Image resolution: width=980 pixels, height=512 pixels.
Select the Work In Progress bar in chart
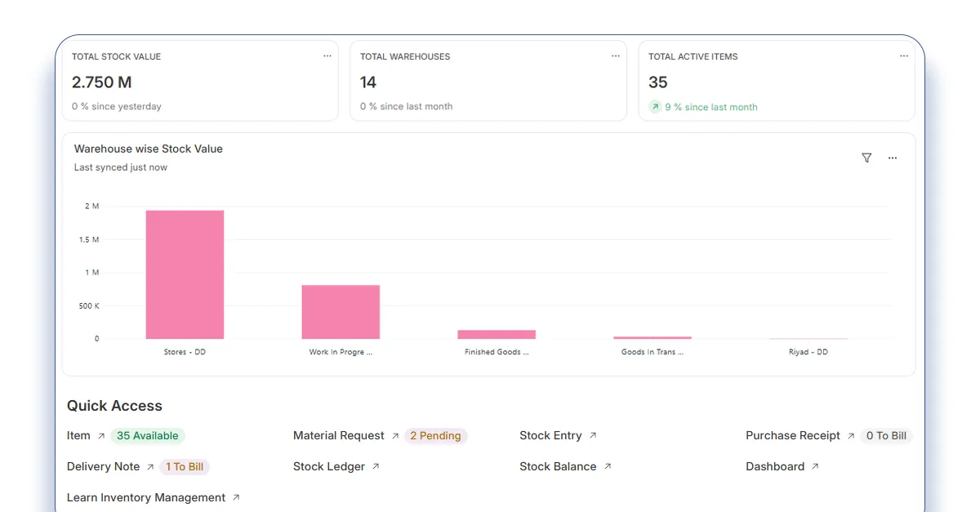(341, 311)
